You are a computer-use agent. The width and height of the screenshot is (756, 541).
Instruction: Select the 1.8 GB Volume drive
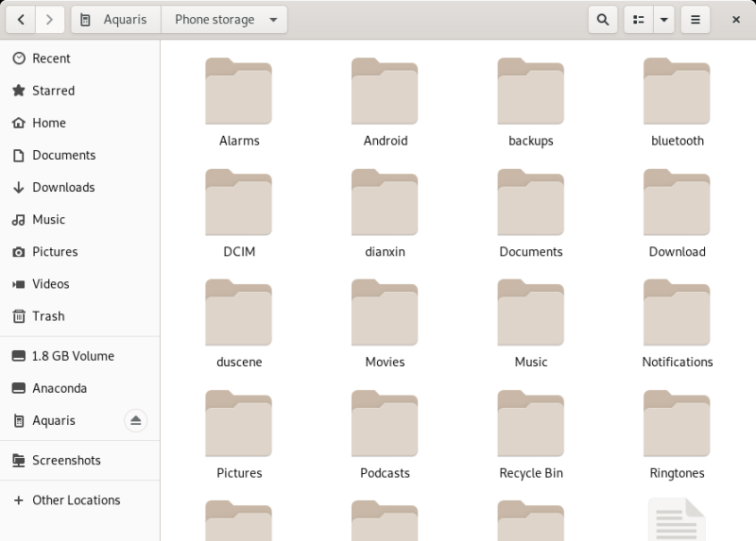click(73, 356)
